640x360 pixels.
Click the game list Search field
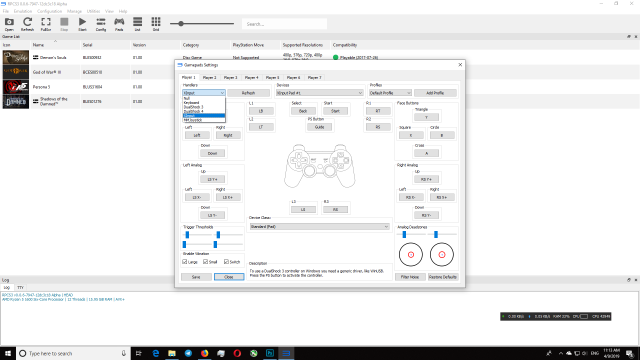[284, 24]
